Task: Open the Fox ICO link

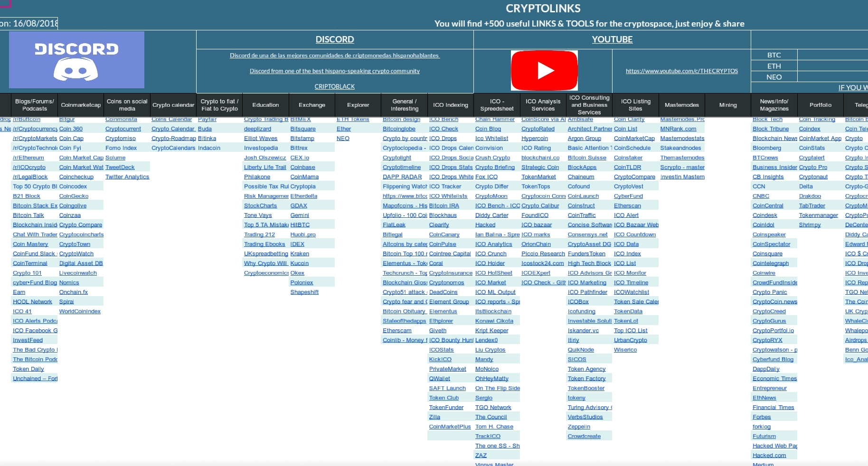Action: click(486, 177)
